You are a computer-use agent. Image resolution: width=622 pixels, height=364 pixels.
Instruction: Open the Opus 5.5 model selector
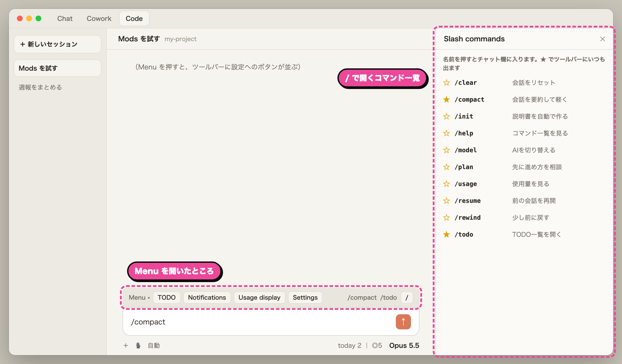point(404,346)
